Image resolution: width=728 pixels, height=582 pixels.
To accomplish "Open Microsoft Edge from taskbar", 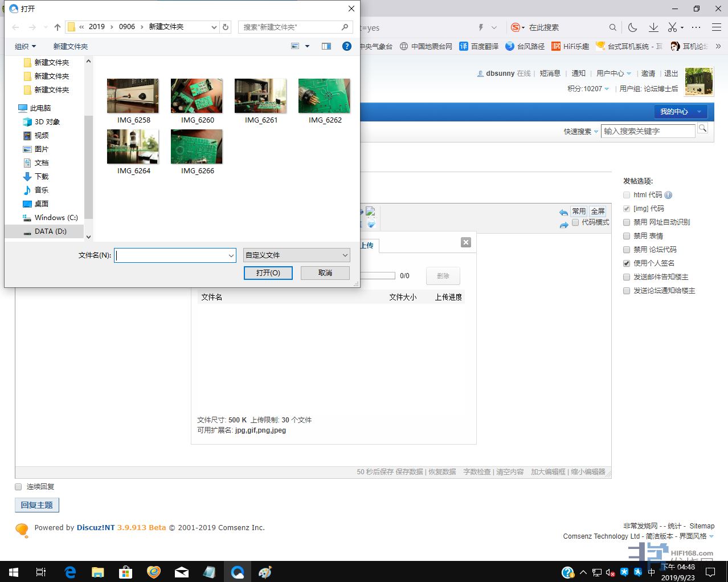I will (x=71, y=572).
